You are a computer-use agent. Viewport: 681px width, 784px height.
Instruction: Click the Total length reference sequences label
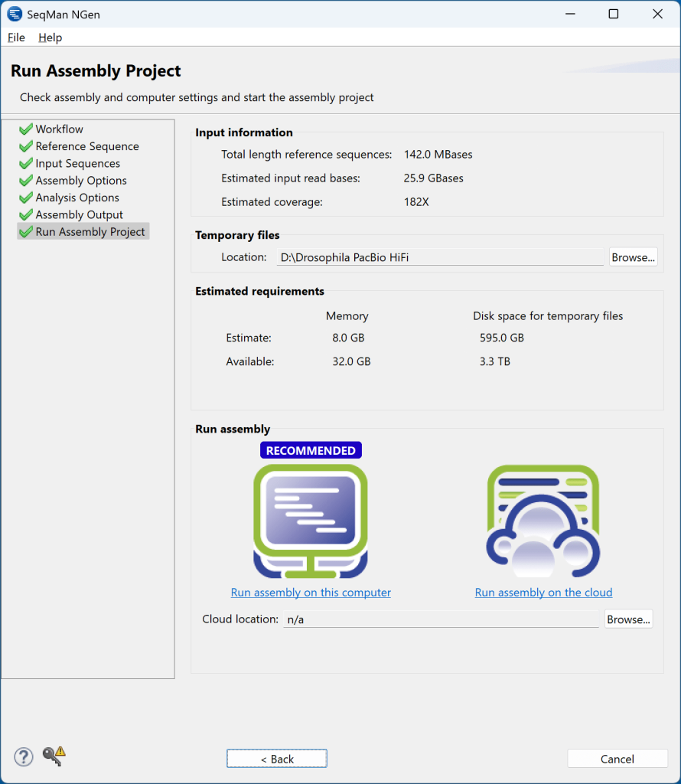pos(306,155)
